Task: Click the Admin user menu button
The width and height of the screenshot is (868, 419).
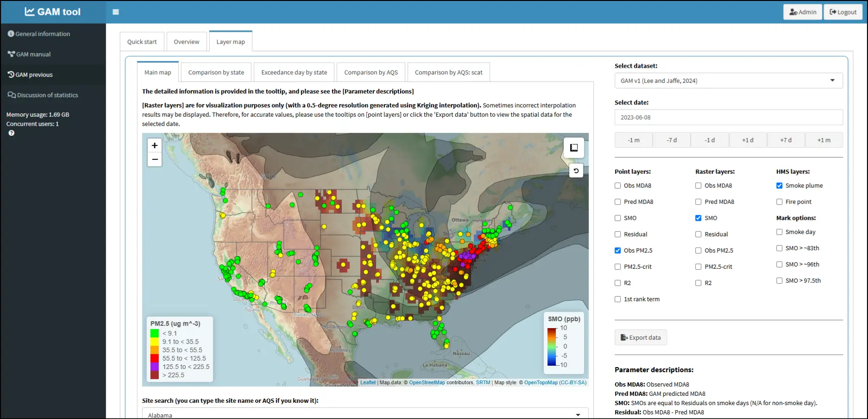Action: [802, 12]
